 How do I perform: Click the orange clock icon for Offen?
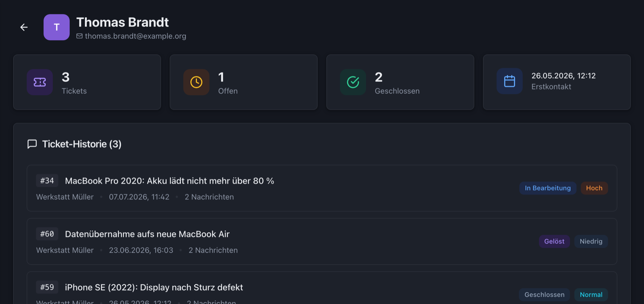tap(196, 82)
